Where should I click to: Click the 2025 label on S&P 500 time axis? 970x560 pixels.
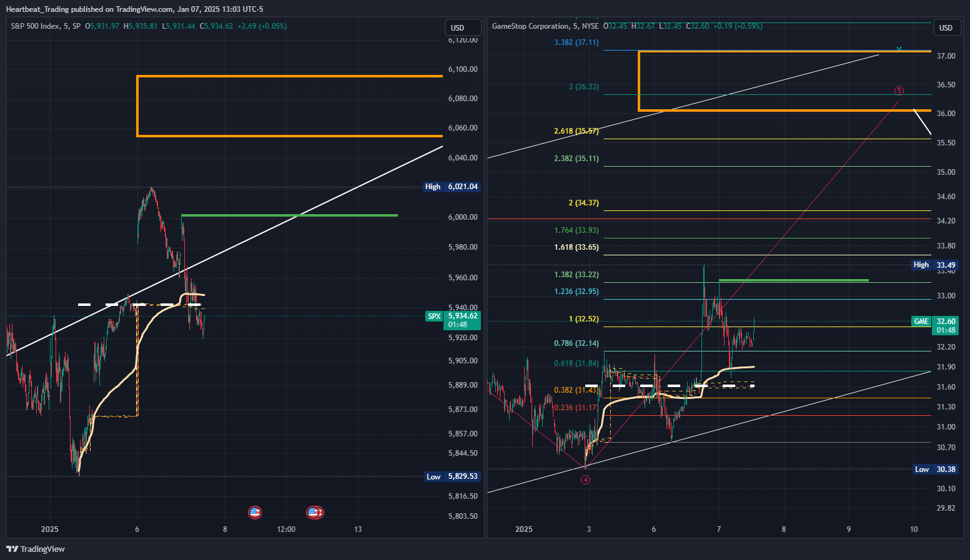[x=50, y=529]
